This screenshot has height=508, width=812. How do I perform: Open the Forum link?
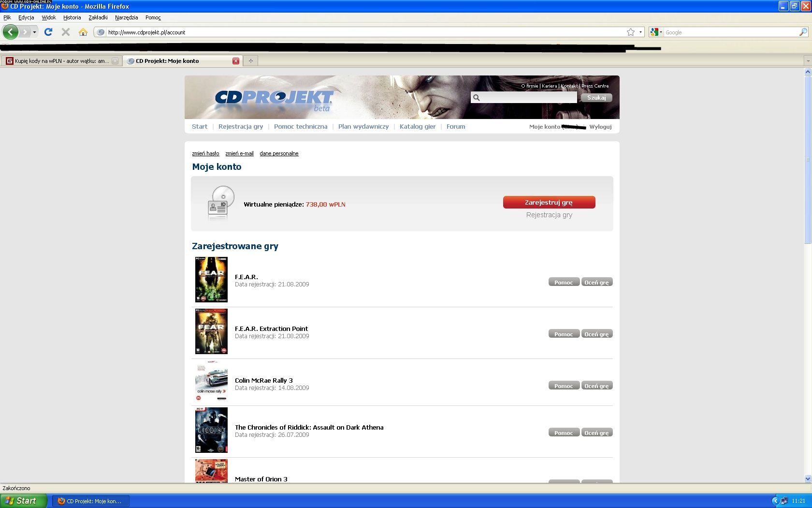point(456,126)
